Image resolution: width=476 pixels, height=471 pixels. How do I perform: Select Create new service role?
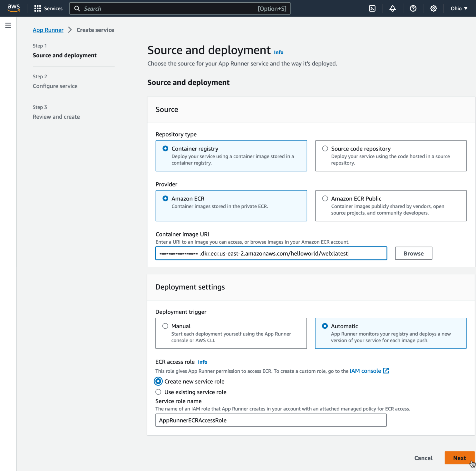coord(158,381)
